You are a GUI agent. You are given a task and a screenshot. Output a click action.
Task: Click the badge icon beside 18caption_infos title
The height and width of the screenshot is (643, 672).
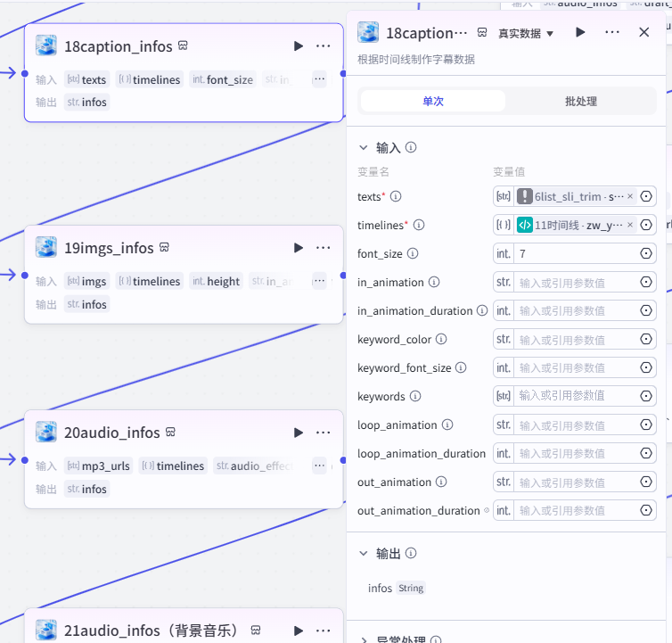(x=183, y=45)
